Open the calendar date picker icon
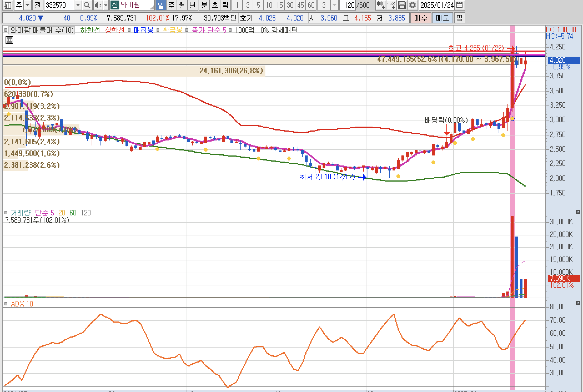The height and width of the screenshot is (392, 583). click(459, 5)
